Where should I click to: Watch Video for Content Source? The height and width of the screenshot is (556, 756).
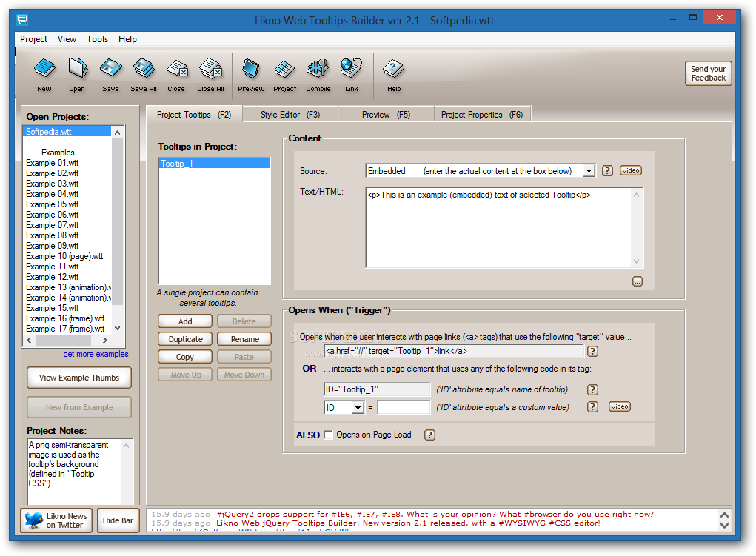click(x=631, y=170)
